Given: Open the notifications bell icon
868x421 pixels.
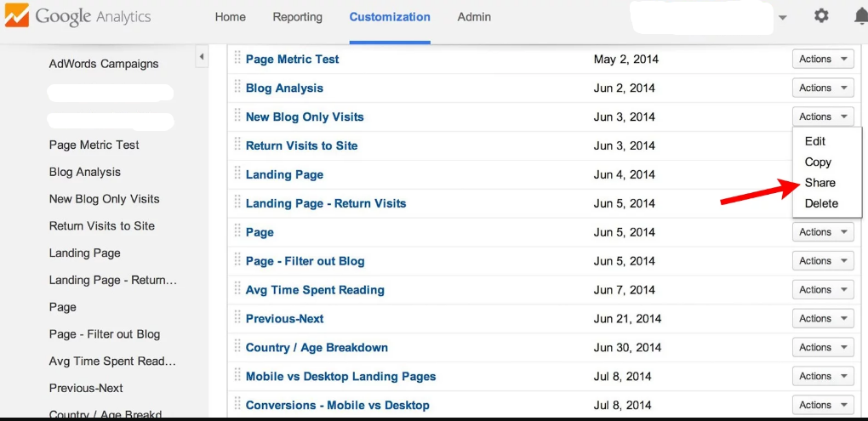Looking at the screenshot, I should point(860,16).
